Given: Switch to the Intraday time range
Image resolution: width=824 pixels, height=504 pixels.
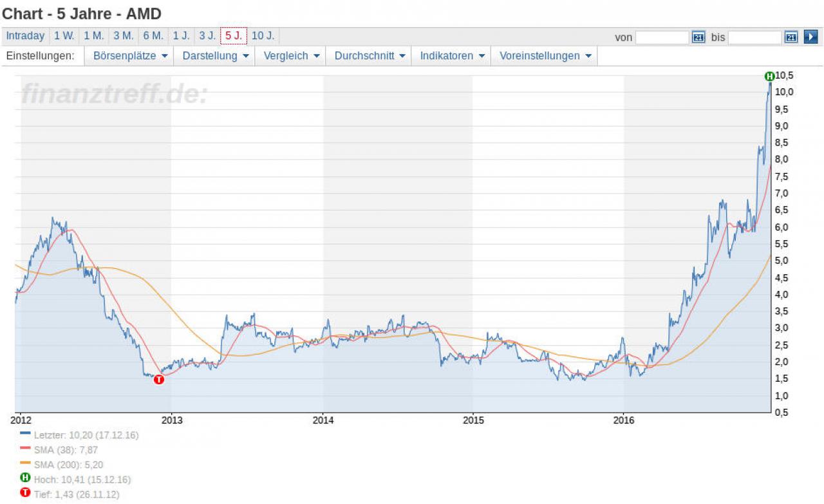Looking at the screenshot, I should pos(26,36).
